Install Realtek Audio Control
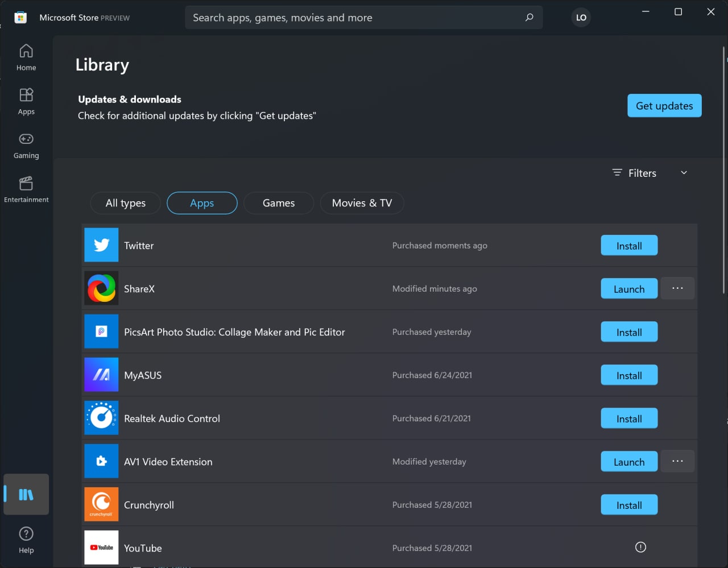 [629, 418]
